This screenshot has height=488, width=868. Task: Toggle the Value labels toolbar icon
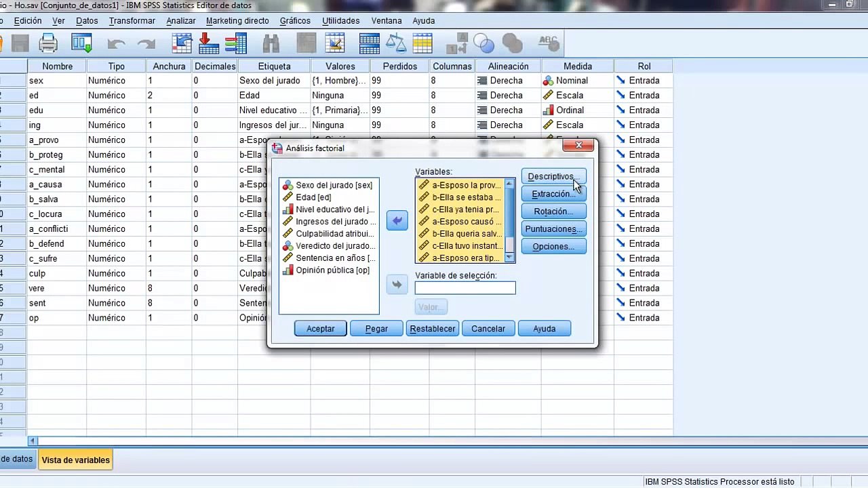tap(457, 44)
